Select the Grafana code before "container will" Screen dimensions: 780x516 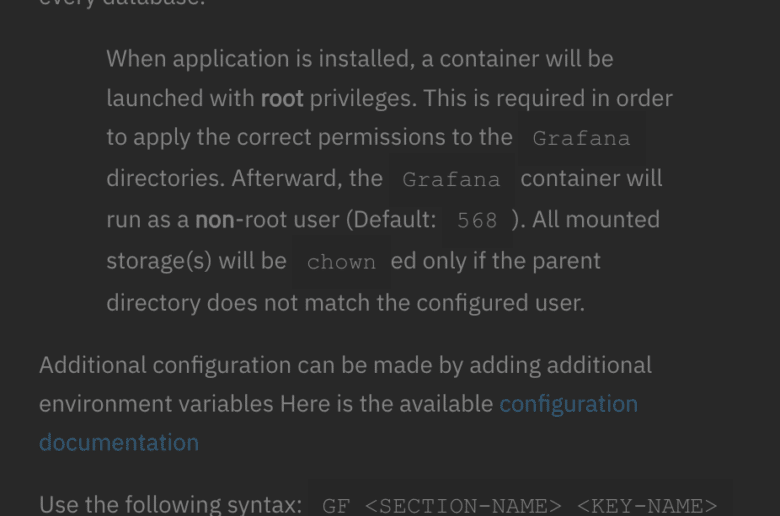coord(451,180)
